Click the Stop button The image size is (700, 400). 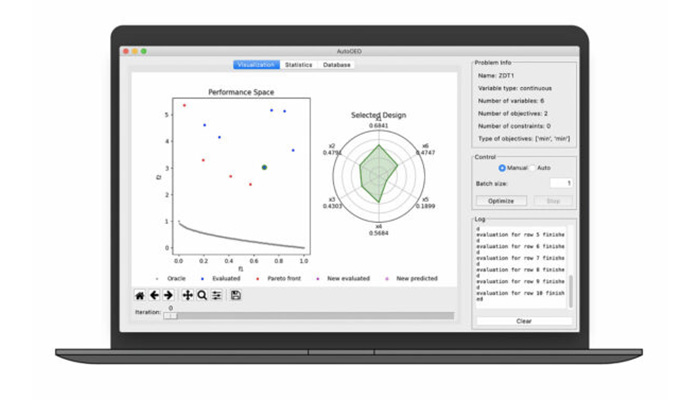coord(553,201)
